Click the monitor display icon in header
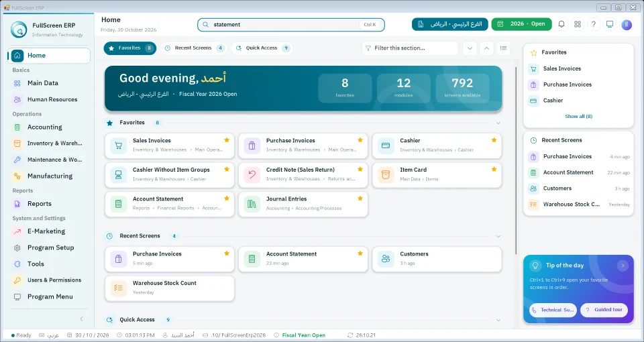This screenshot has height=342, width=644. 610,24
